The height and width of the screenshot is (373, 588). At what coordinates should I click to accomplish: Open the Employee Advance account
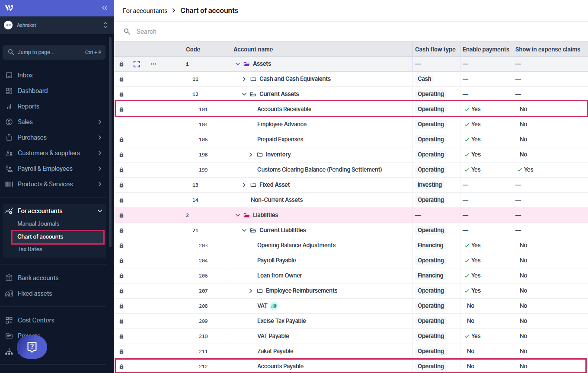[281, 124]
